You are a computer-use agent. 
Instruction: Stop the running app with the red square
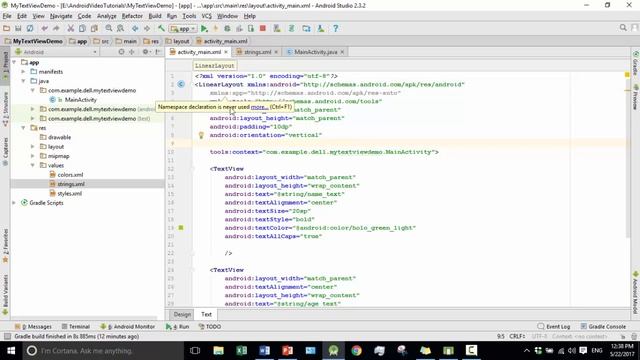[262, 29]
